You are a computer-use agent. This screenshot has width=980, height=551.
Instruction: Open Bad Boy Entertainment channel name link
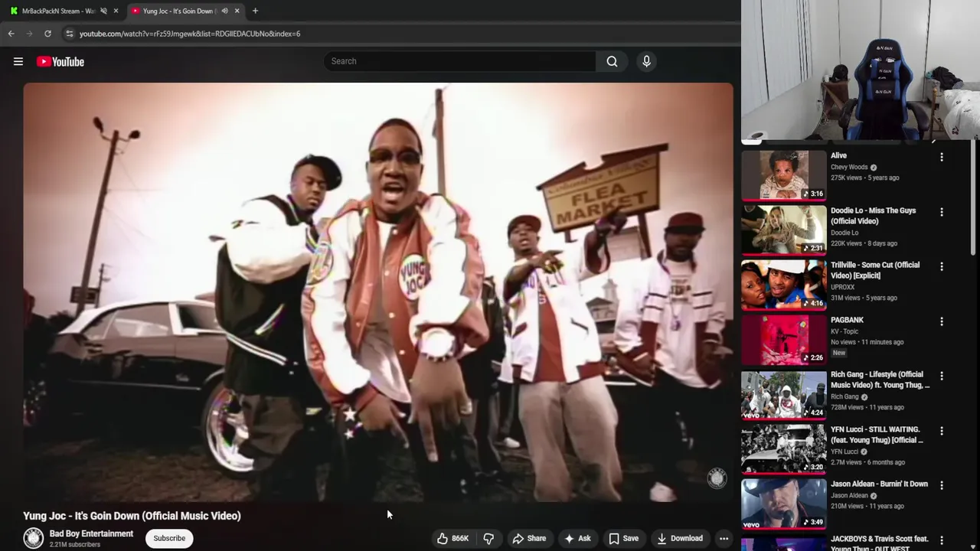pyautogui.click(x=91, y=533)
